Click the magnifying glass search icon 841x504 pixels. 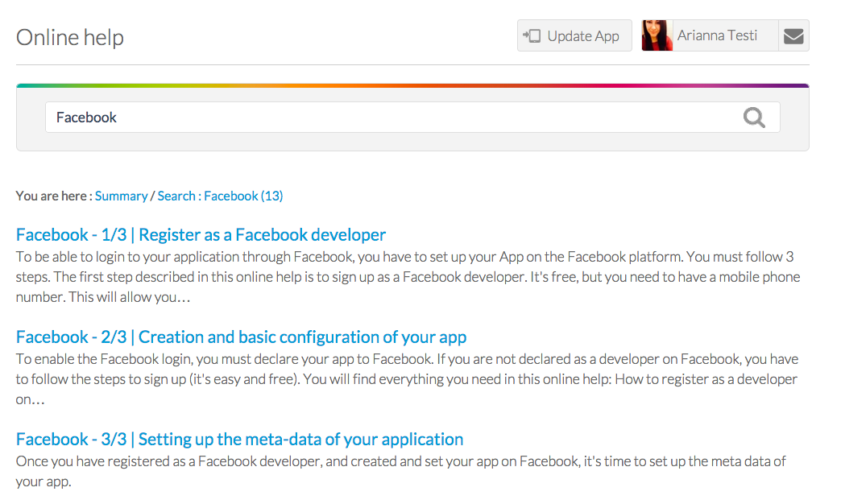pyautogui.click(x=754, y=118)
